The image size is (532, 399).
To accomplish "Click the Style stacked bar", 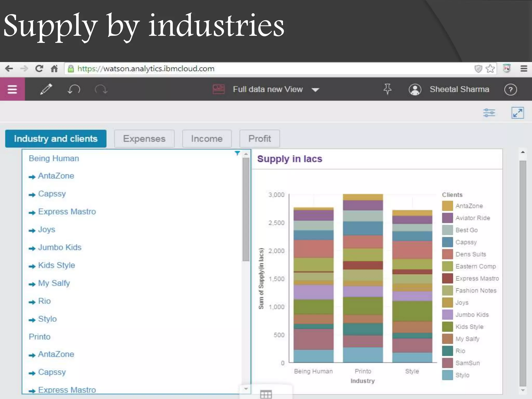I will (412, 286).
